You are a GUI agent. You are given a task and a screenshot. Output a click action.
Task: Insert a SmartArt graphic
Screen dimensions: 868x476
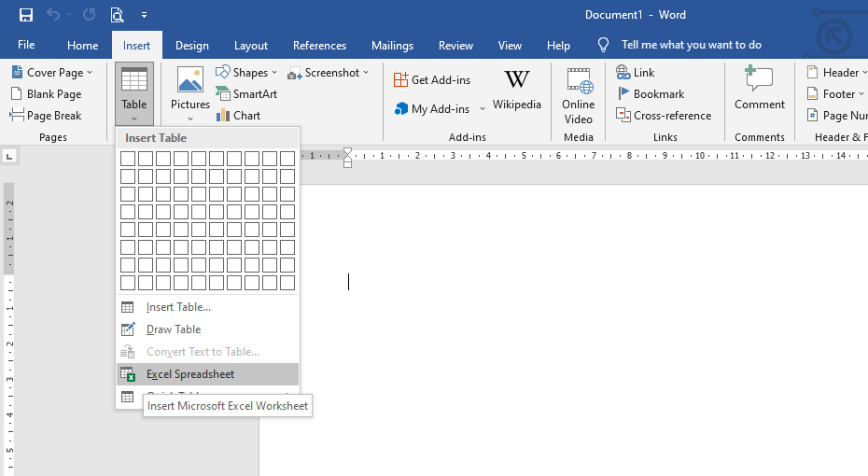[245, 94]
